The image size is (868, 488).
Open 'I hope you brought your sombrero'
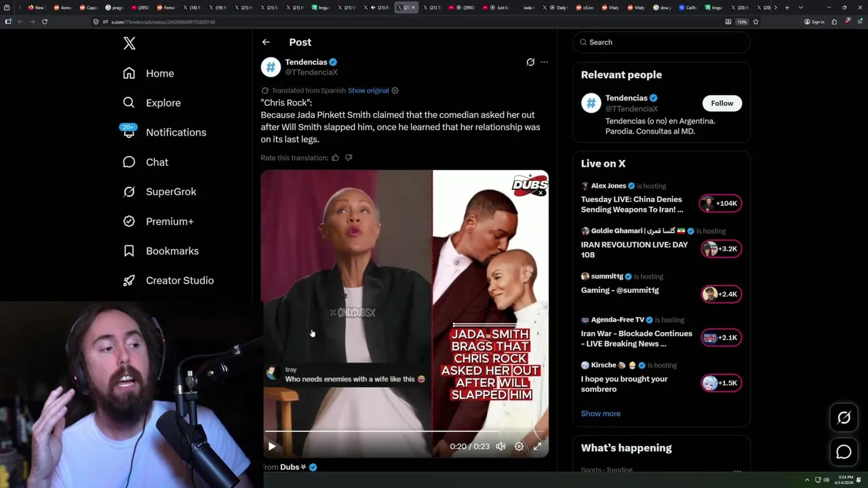click(x=624, y=384)
